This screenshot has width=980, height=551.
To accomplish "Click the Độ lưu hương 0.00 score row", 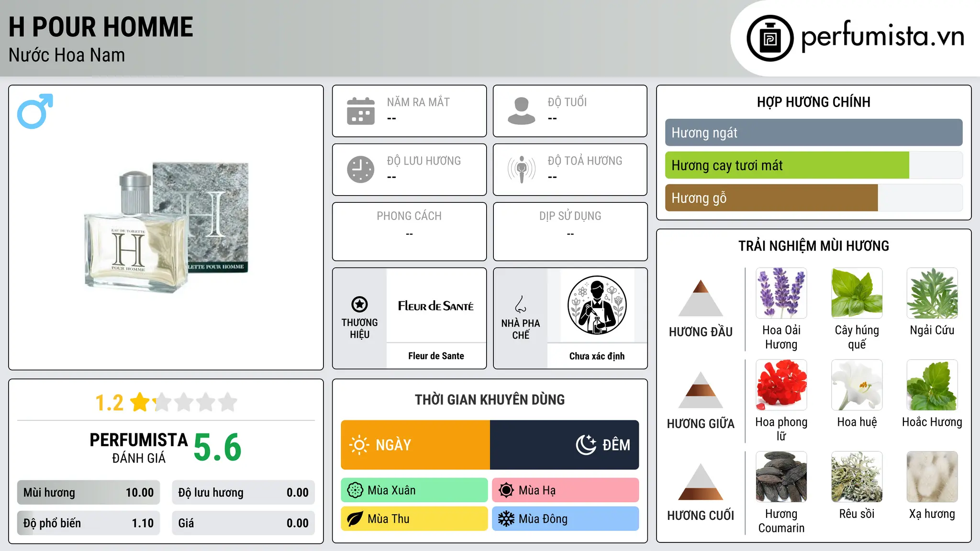I will pos(244,493).
